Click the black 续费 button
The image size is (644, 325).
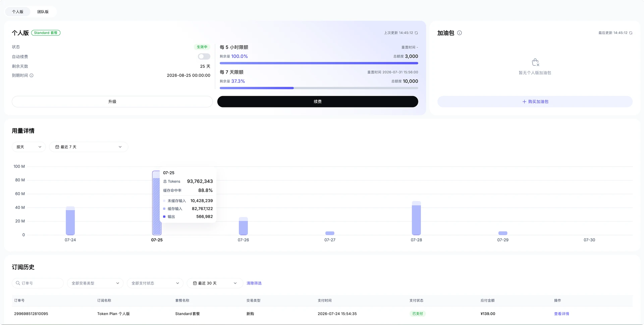(318, 102)
